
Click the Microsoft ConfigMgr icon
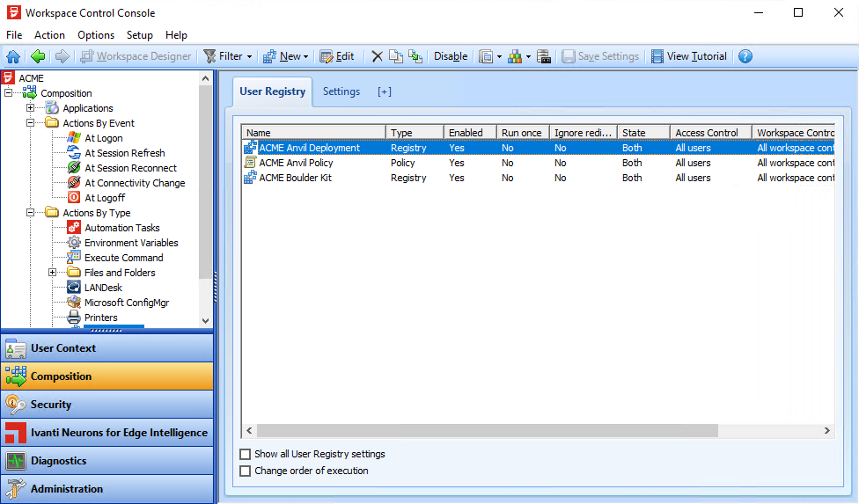74,302
